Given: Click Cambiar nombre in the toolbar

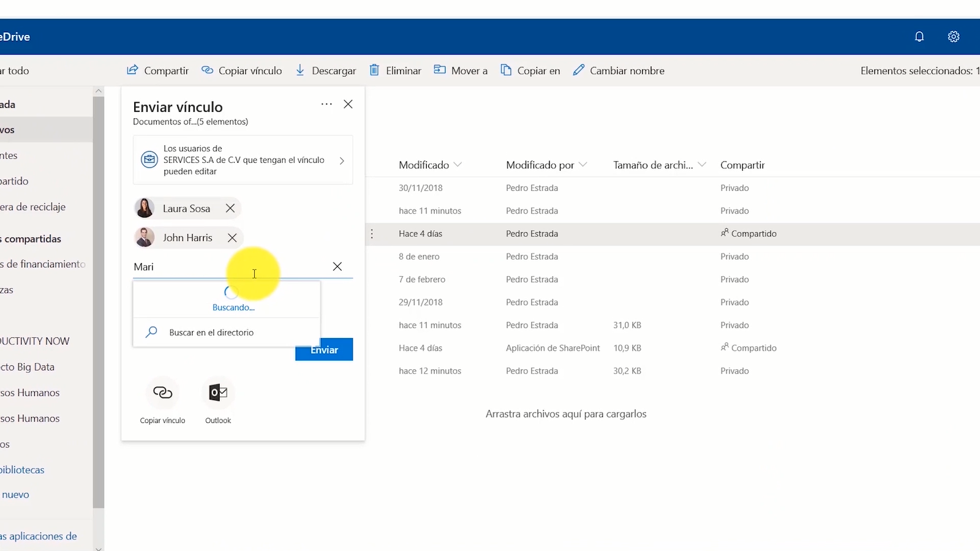Looking at the screenshot, I should pyautogui.click(x=619, y=70).
